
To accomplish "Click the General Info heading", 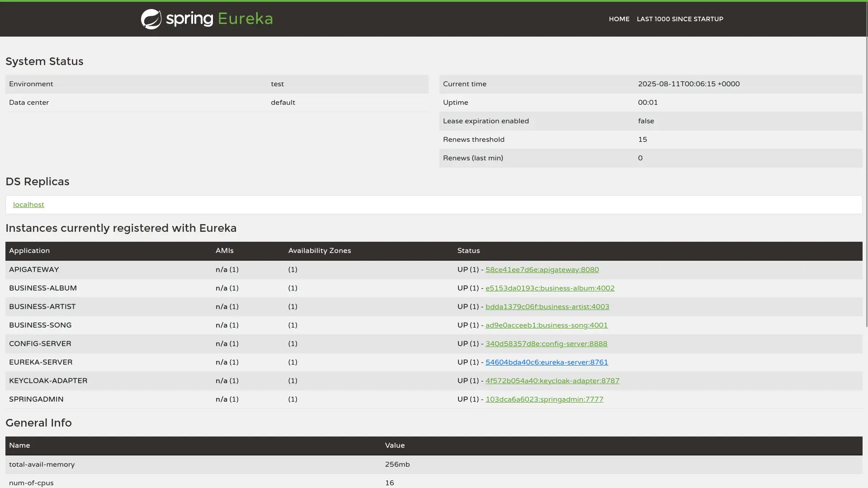I will point(38,423).
